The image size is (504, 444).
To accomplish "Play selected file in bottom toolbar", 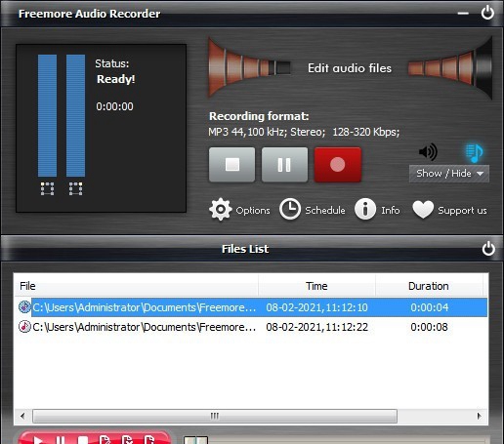I will pos(38,441).
